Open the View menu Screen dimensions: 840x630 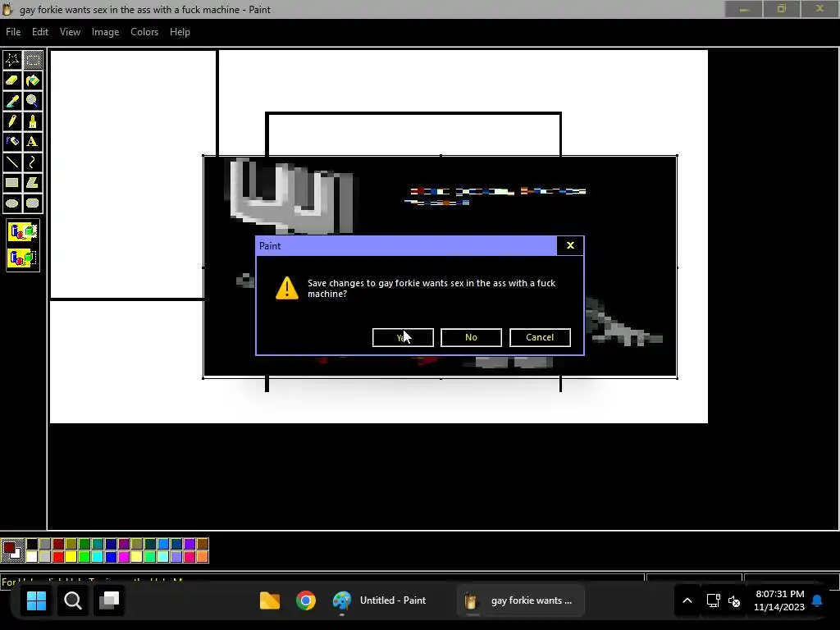(71, 32)
